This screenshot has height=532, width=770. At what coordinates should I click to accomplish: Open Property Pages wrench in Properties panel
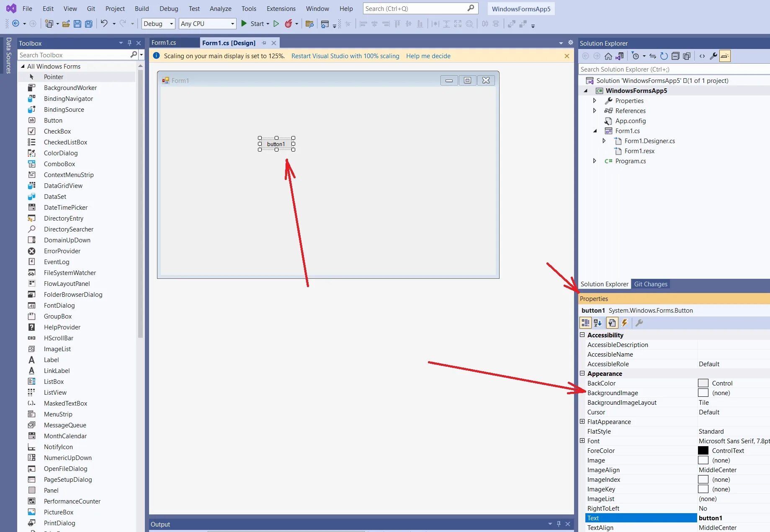639,323
